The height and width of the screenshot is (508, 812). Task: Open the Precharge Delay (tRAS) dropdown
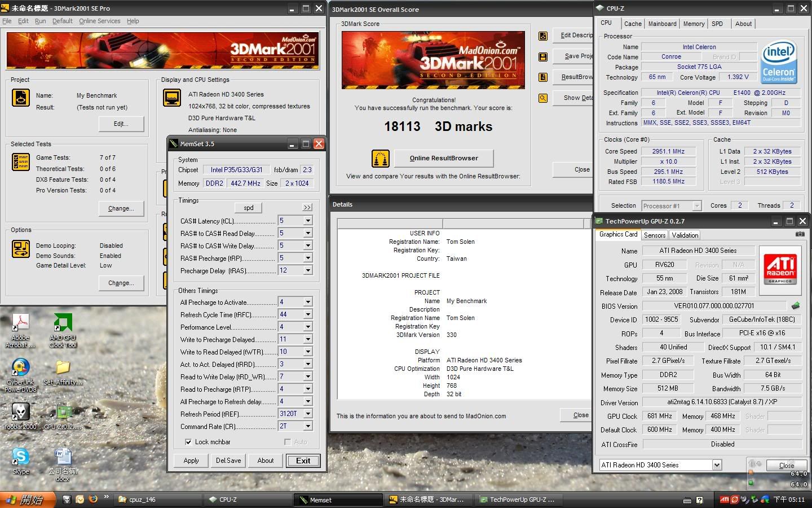click(x=308, y=270)
